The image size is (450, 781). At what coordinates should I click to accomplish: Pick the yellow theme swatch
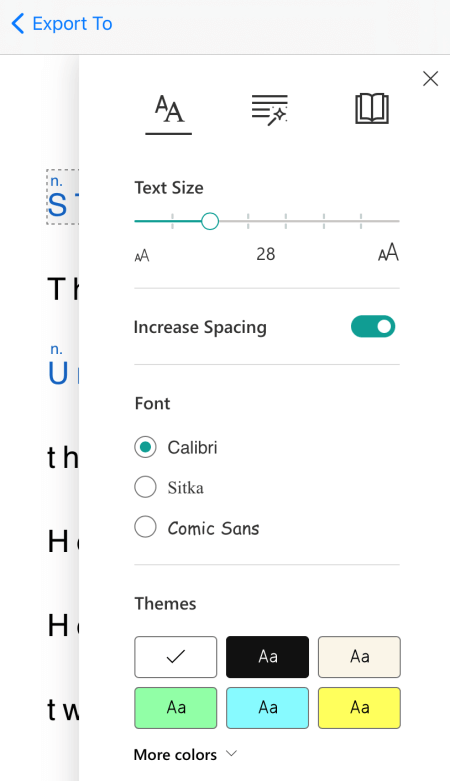(x=359, y=708)
